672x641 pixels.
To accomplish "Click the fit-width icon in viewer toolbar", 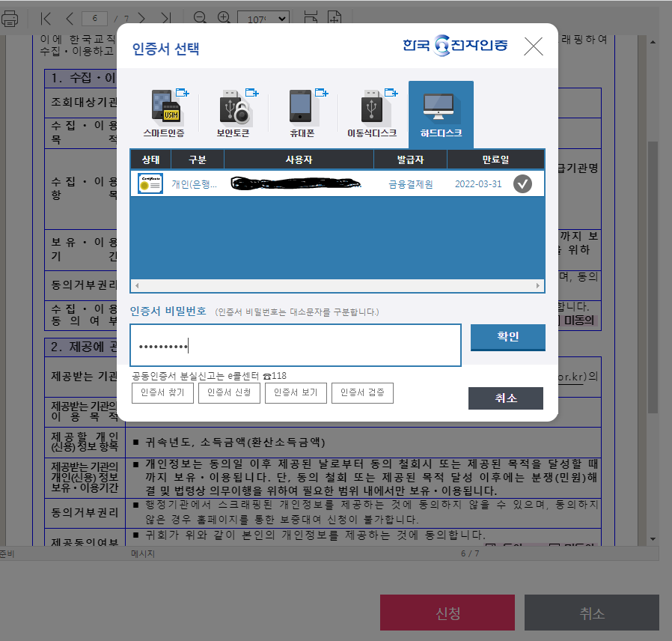I will [x=311, y=18].
